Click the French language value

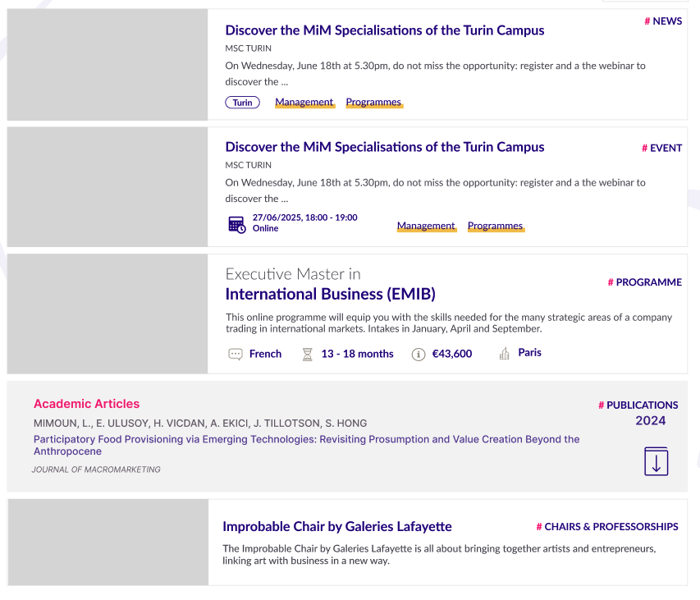(x=265, y=354)
